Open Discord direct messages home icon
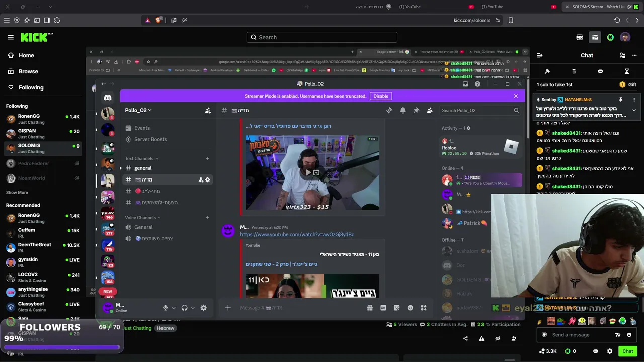This screenshot has height=362, width=644. pyautogui.click(x=108, y=98)
